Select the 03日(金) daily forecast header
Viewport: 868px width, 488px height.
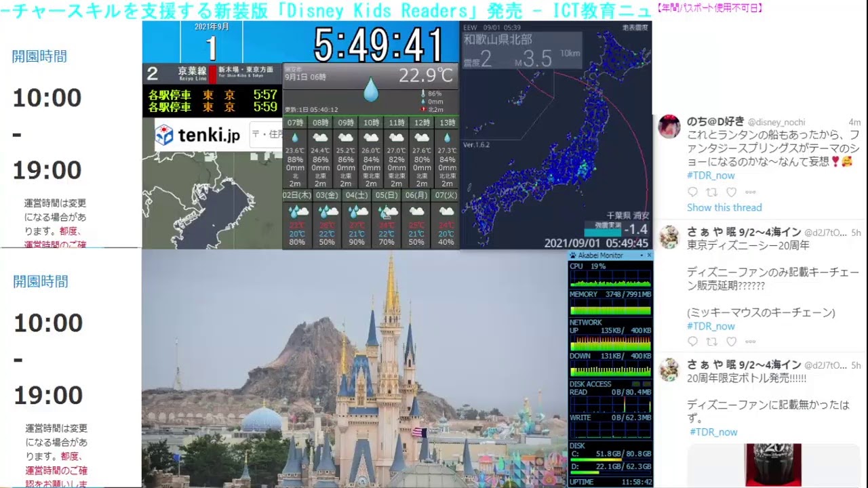(327, 195)
